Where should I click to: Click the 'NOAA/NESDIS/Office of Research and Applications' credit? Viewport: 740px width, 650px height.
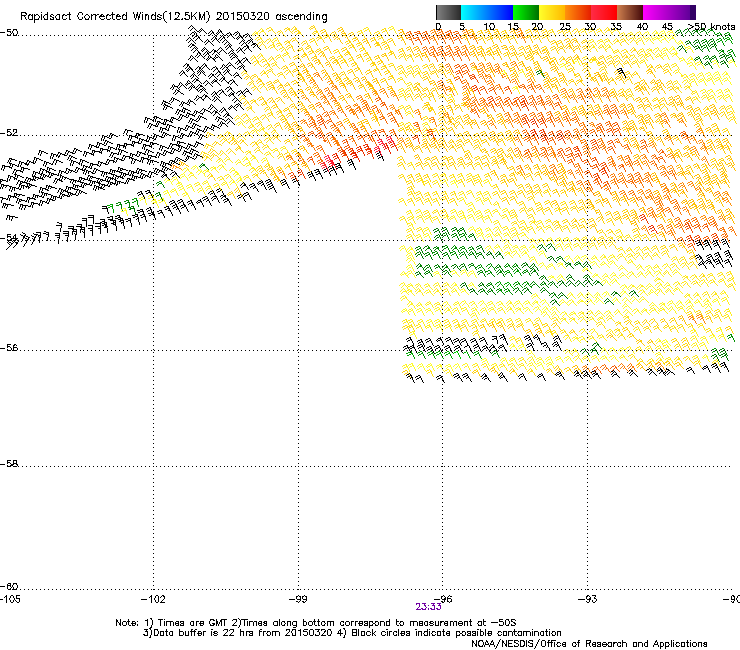click(589, 644)
